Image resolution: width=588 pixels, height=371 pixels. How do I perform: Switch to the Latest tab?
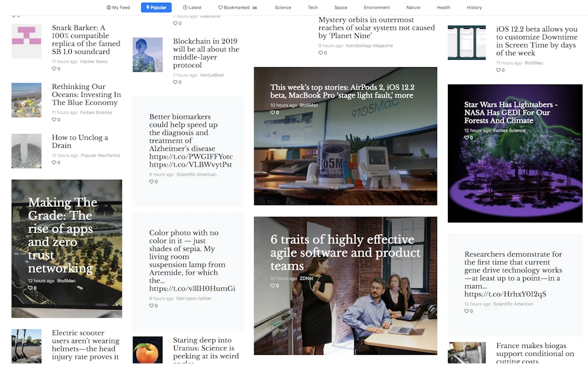192,7
